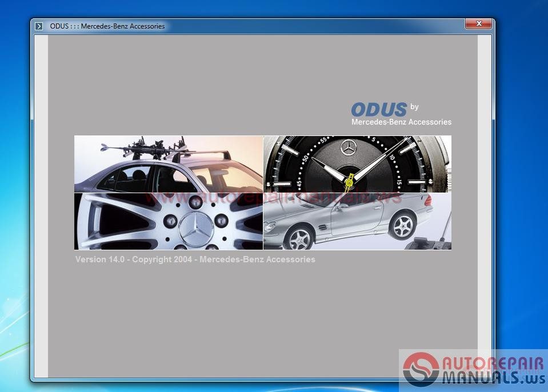
Task: Click the alloy wheel image
Action: (169, 222)
